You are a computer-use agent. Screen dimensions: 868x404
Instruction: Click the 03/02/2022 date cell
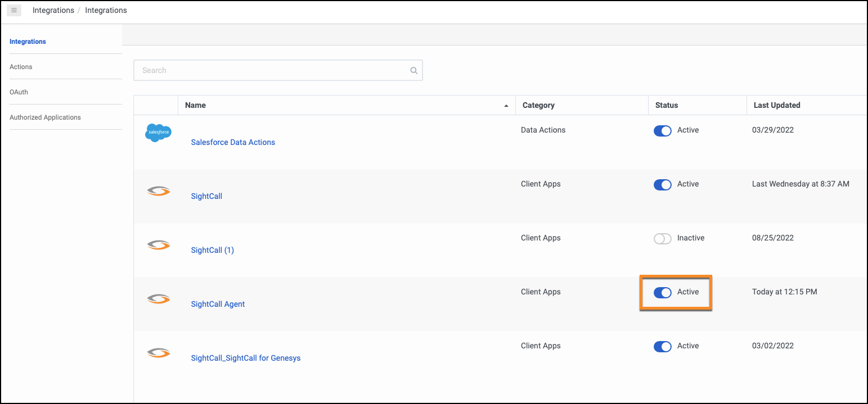pyautogui.click(x=773, y=346)
